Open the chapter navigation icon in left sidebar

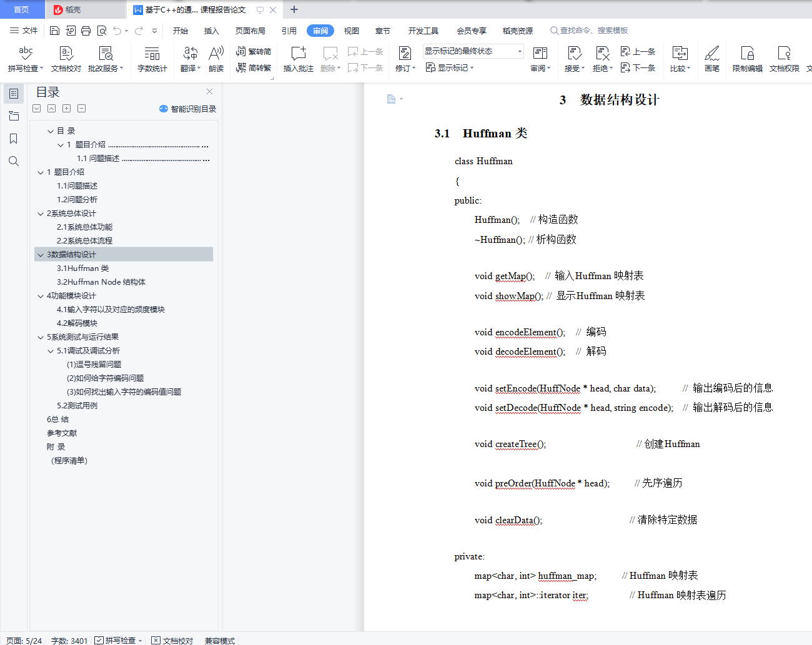(x=13, y=116)
